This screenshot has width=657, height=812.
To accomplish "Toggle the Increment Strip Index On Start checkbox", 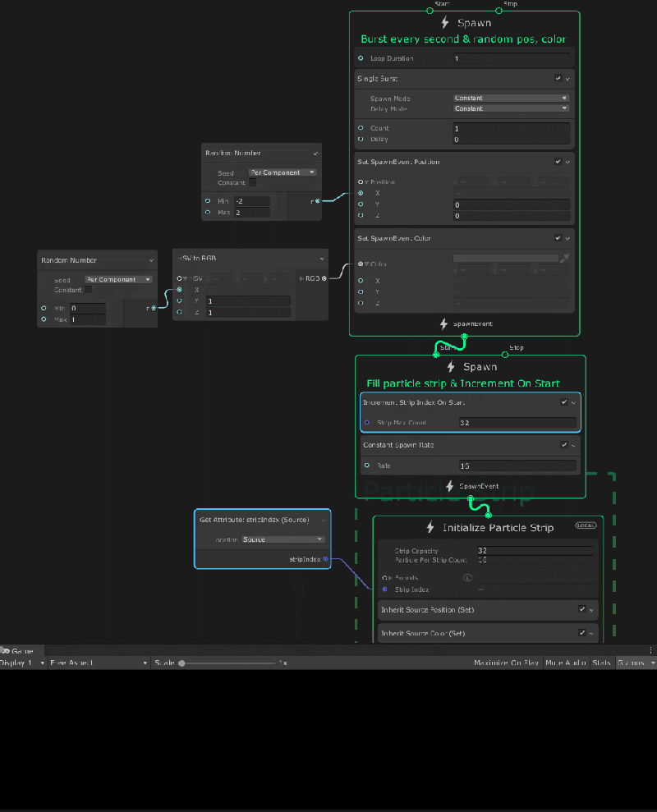I will [563, 402].
